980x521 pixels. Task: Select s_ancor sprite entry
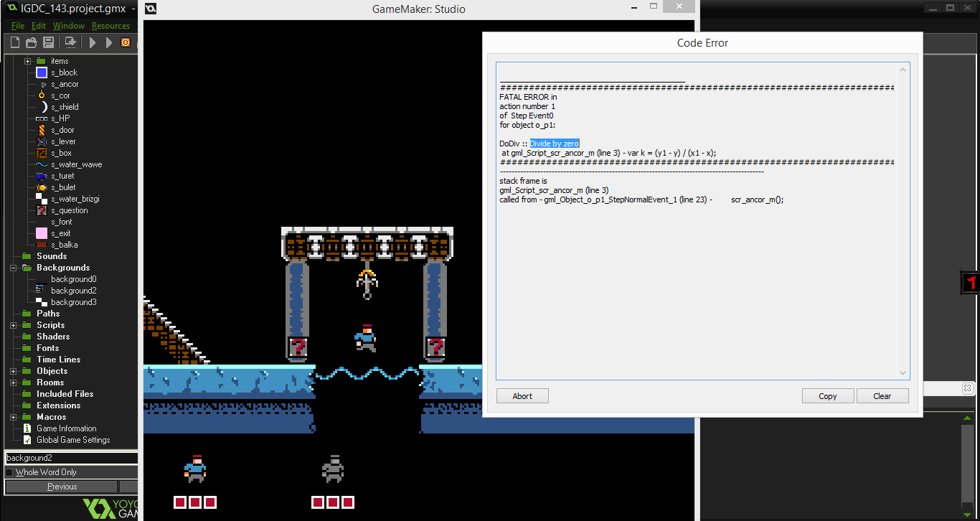pyautogui.click(x=65, y=84)
